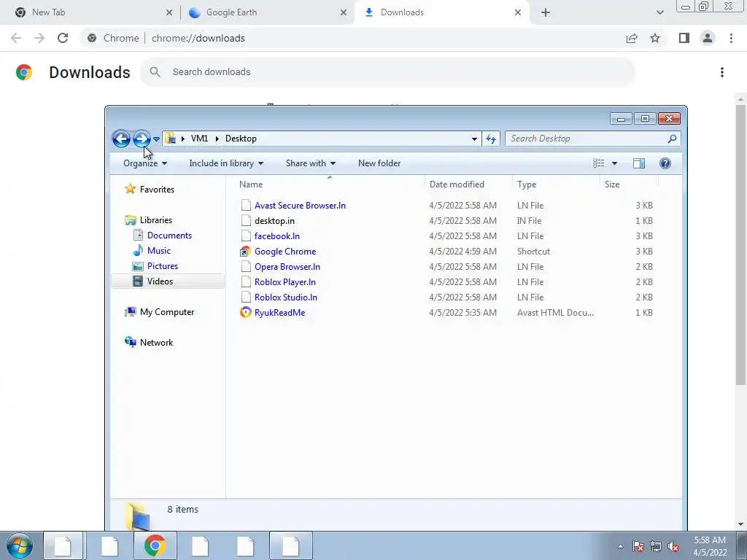Open recent locations dropdown beside Forward arrow
Screen dimensions: 747x560
click(x=156, y=139)
